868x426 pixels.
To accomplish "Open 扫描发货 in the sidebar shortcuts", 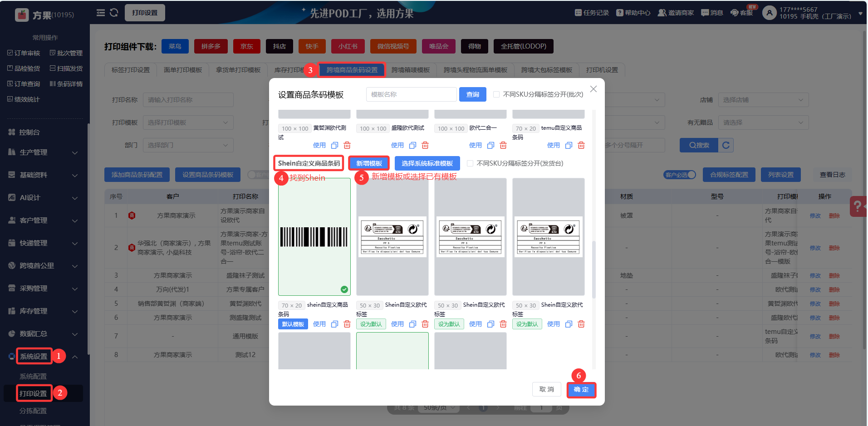I will 66,69.
